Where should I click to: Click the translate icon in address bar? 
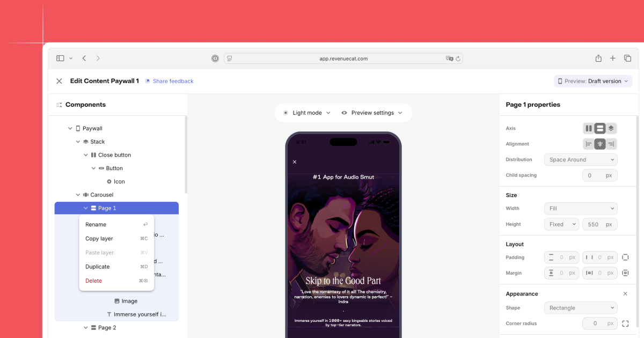[450, 58]
